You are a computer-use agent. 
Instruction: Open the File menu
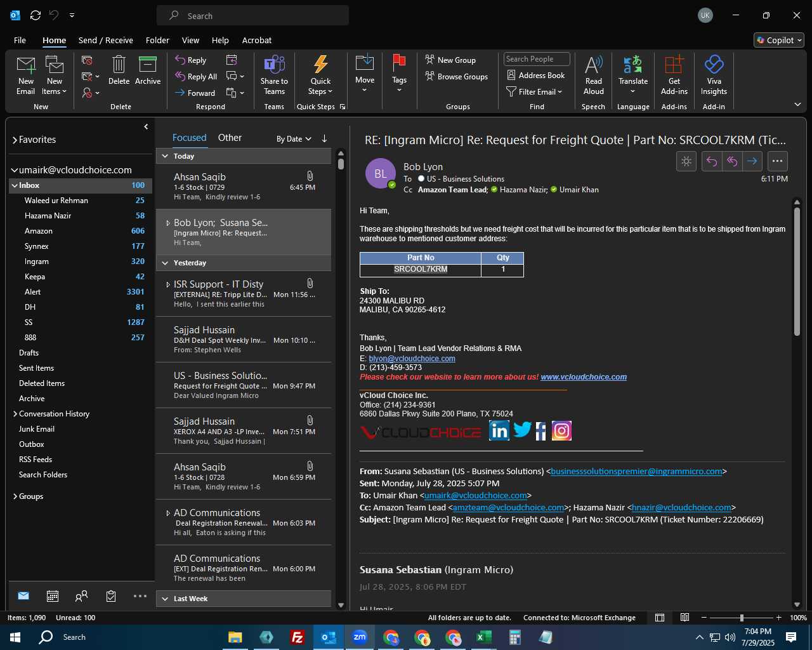pos(20,40)
